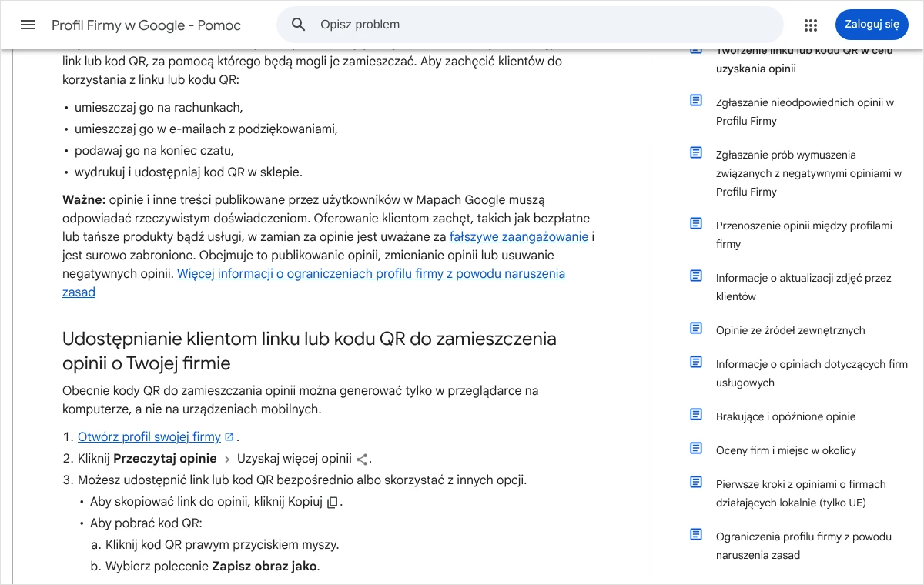
Task: Open Brakujące i opóźnione opinie article
Action: click(x=785, y=416)
